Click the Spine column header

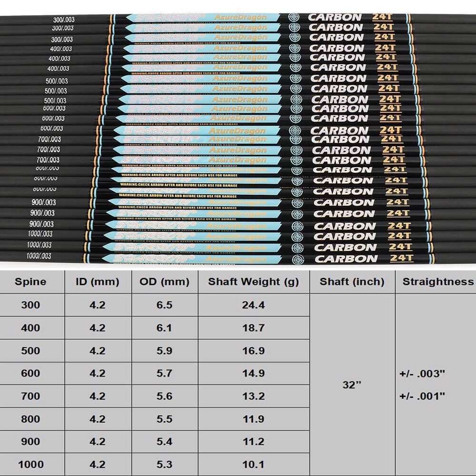pyautogui.click(x=30, y=281)
